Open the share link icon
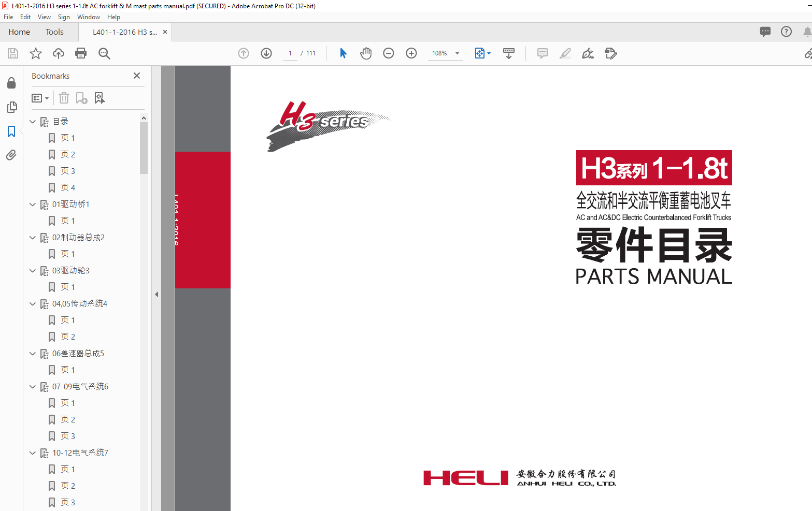 pos(808,53)
